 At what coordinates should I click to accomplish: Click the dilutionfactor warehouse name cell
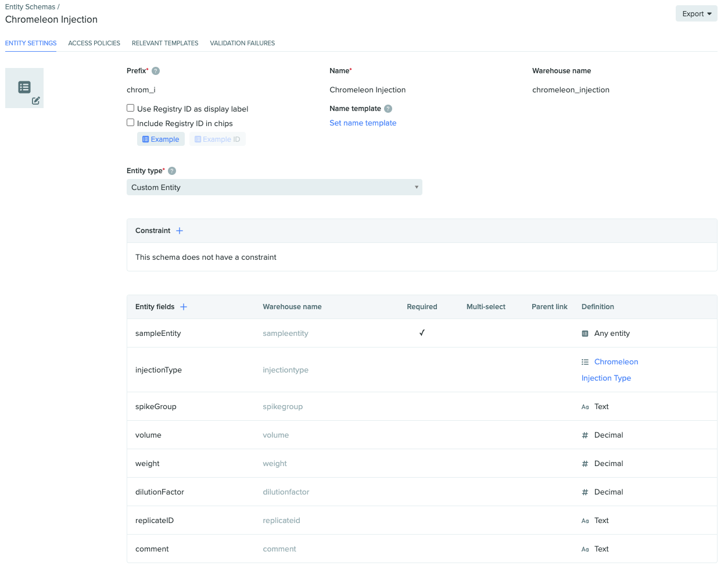pos(286,492)
